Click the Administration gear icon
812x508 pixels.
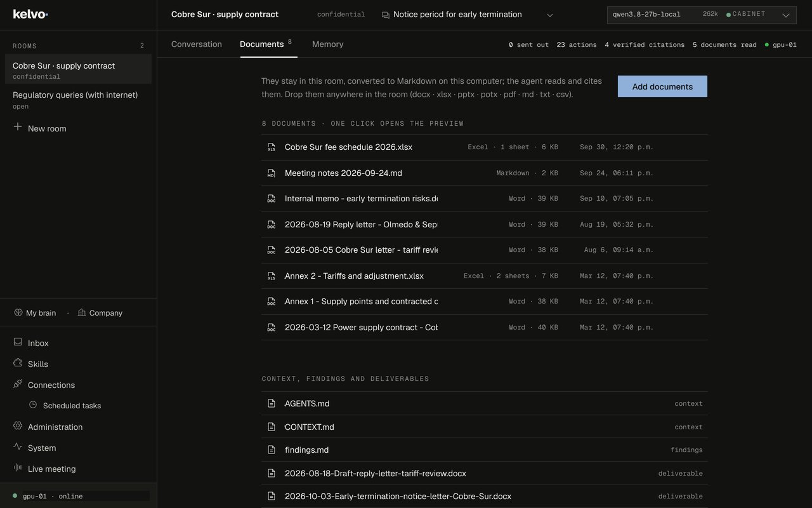(18, 426)
